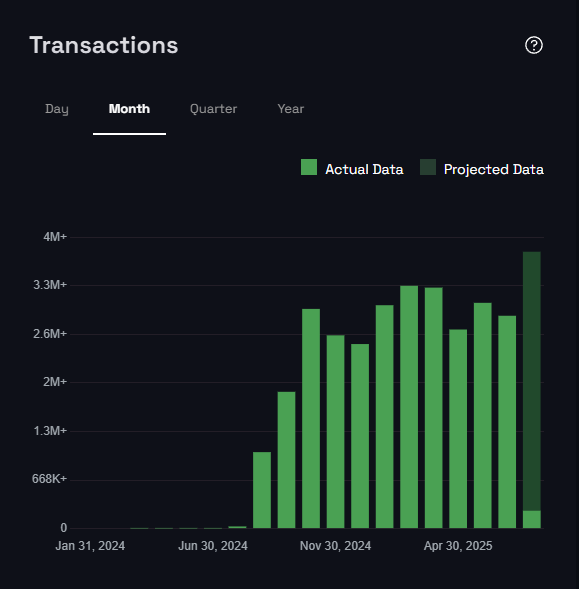Click the 3.3M+ y-axis label
Viewport: 579px width, 589px height.
(50, 285)
